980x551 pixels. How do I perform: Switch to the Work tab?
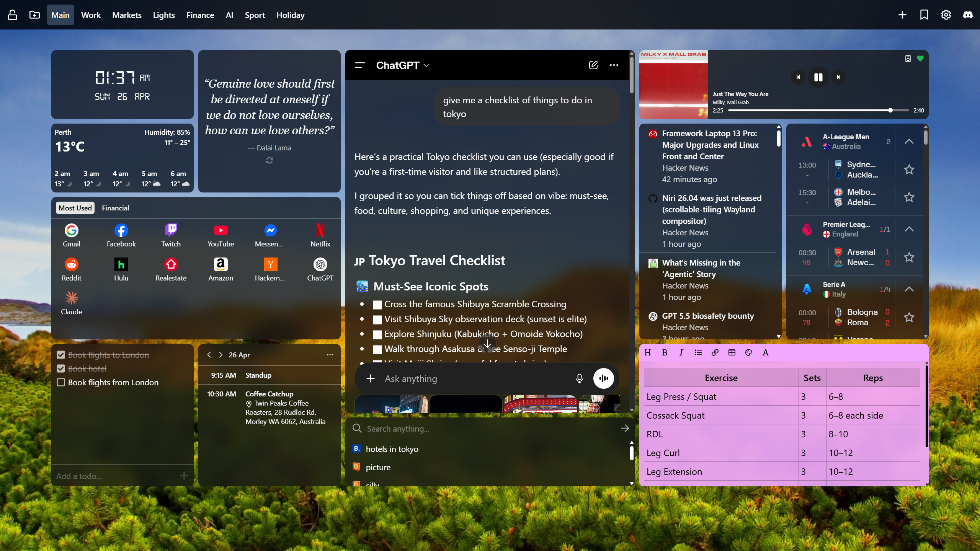[91, 15]
